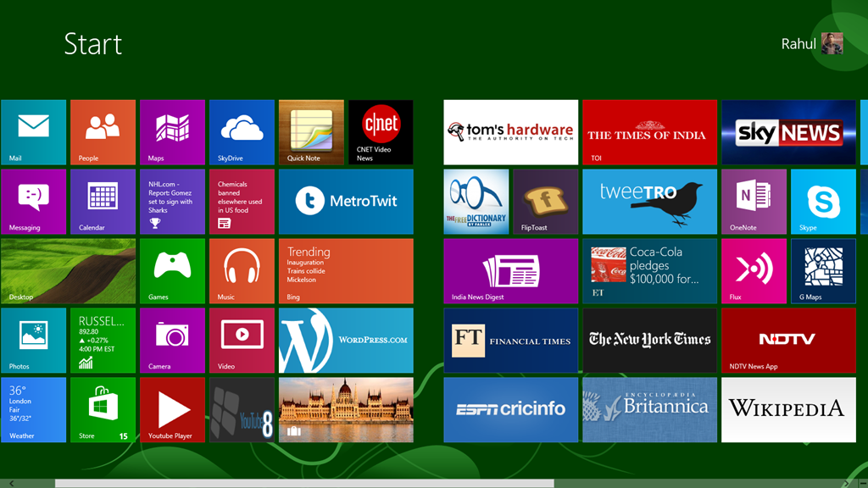868x488 pixels.
Task: Open the ESPN Cricinfo tile
Action: coord(511,410)
